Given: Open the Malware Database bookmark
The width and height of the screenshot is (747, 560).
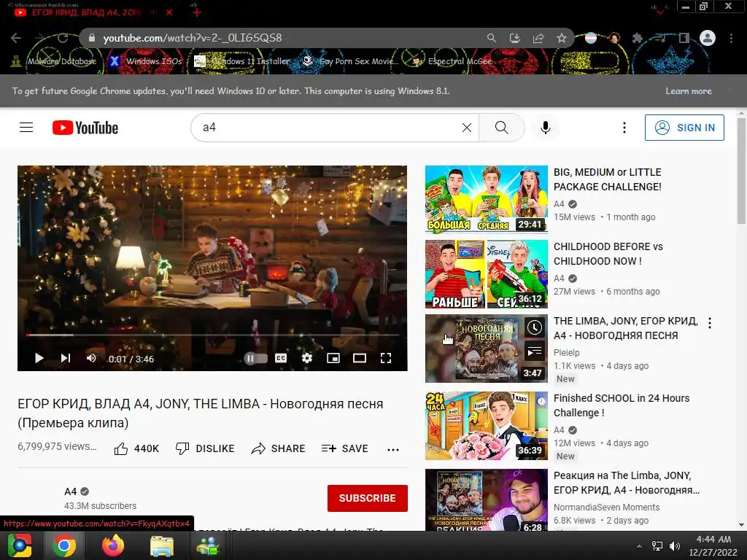Looking at the screenshot, I should 54,61.
